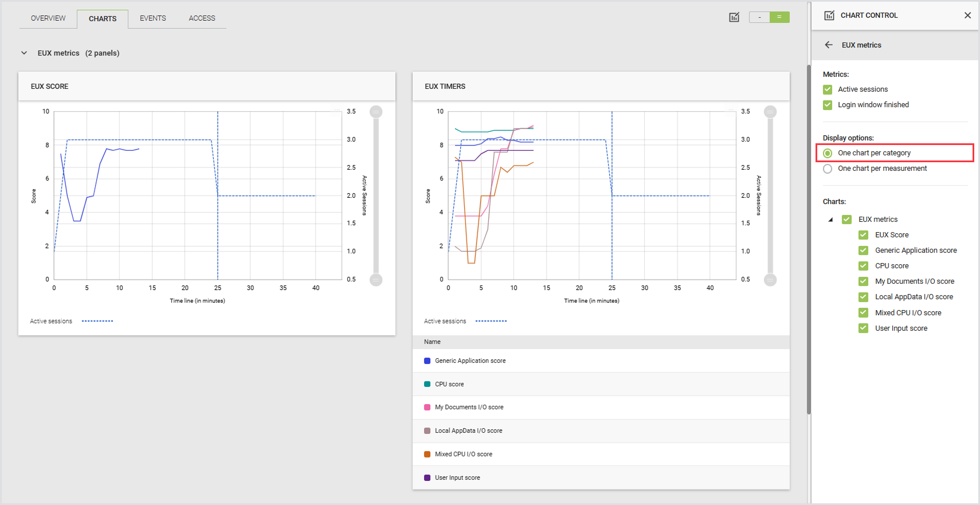Uncheck My Documents I/O score chart
Viewport: 980px width, 505px height.
(863, 281)
